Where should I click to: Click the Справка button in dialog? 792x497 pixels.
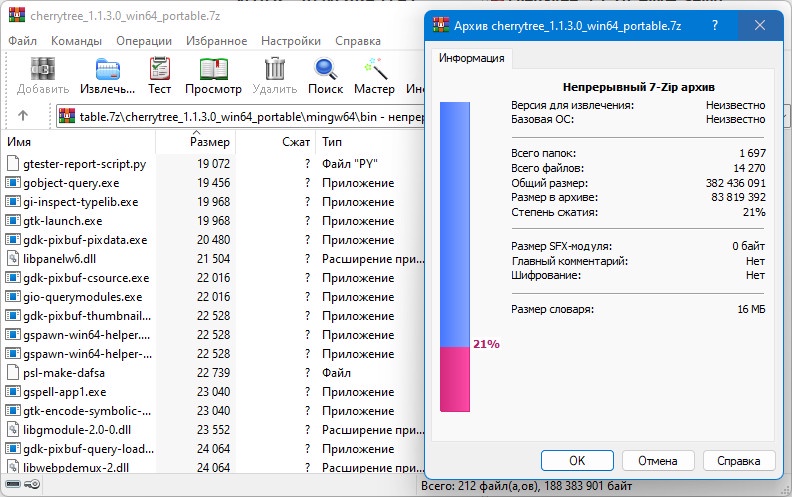(738, 461)
